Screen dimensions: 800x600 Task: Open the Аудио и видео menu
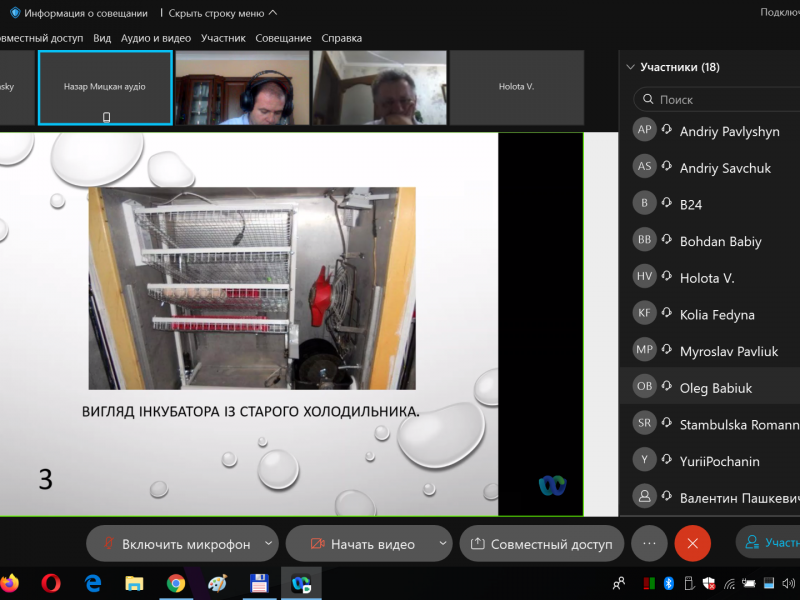click(155, 38)
